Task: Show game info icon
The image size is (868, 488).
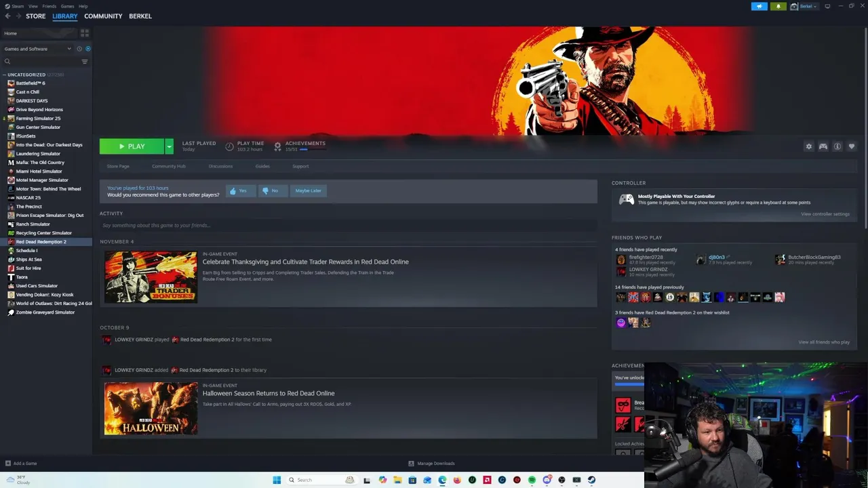Action: 837,146
